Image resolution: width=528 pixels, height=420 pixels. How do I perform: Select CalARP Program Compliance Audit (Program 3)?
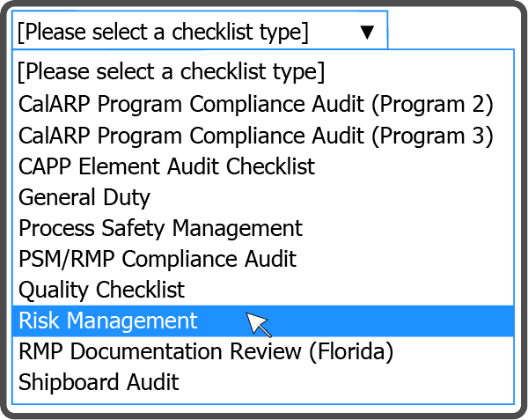click(x=255, y=136)
